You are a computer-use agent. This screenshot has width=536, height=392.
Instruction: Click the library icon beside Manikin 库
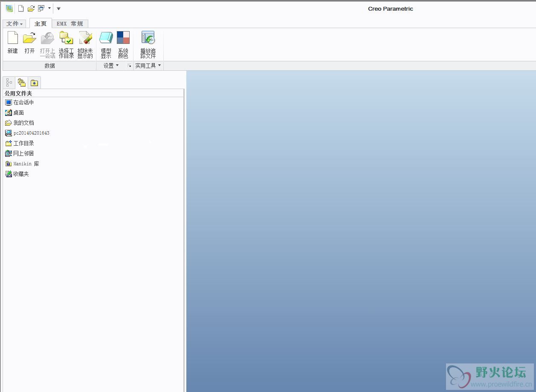(x=9, y=164)
